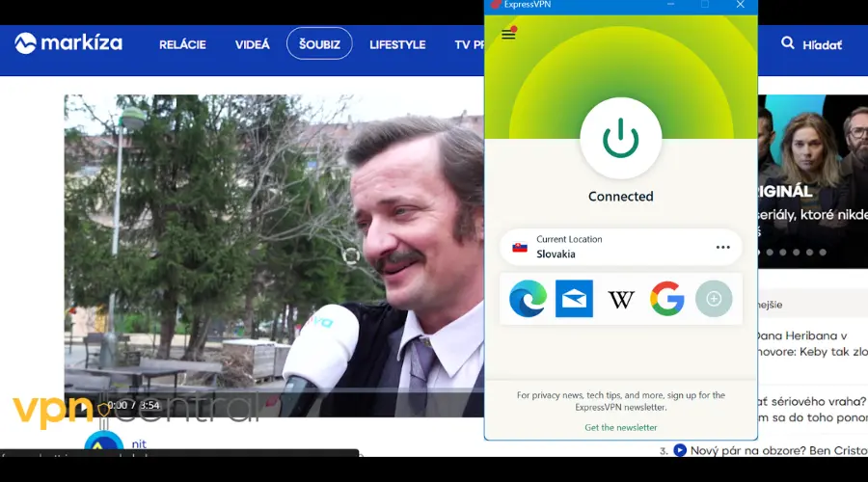
Task: Open the Nový pár na obzore article
Action: [779, 450]
